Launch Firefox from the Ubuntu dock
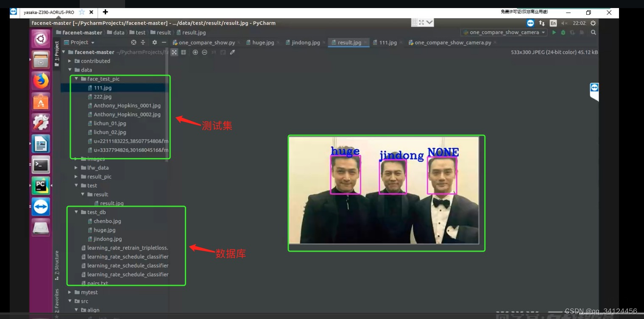Viewport: 644px width, 319px height. [41, 80]
